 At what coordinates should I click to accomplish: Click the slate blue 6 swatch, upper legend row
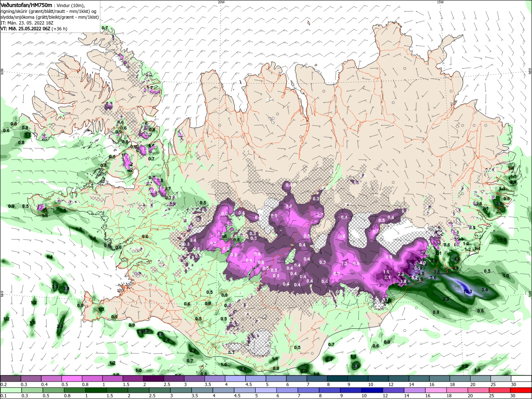(296, 379)
